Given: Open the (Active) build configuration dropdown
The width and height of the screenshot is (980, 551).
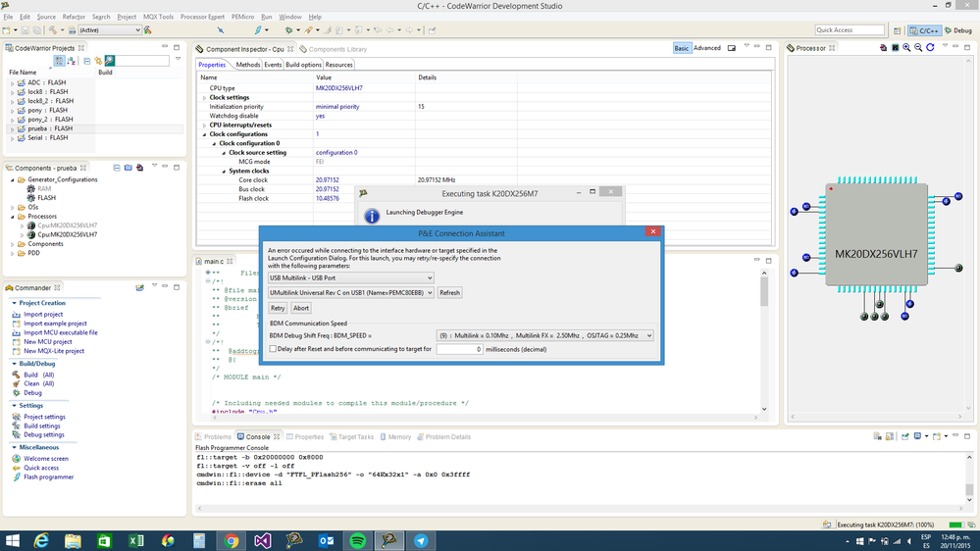Looking at the screenshot, I should [x=109, y=30].
